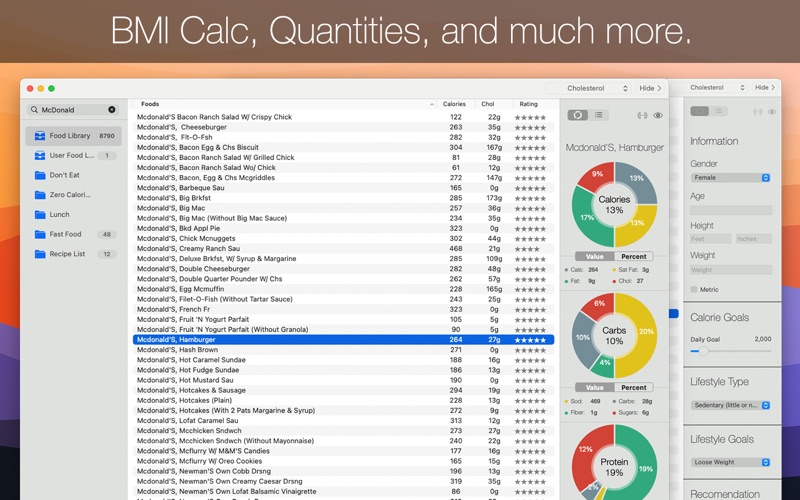Select Mcdonald'S, Bacon Egg & Chs Biscuit
This screenshot has width=800, height=500.
point(343,147)
